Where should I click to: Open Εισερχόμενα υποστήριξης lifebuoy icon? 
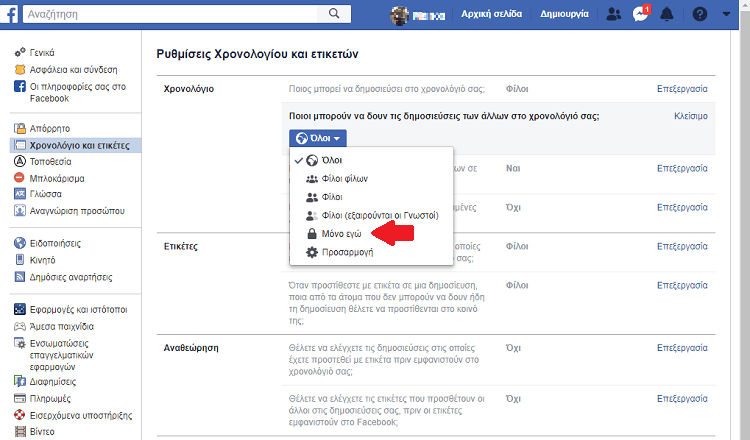[20, 415]
